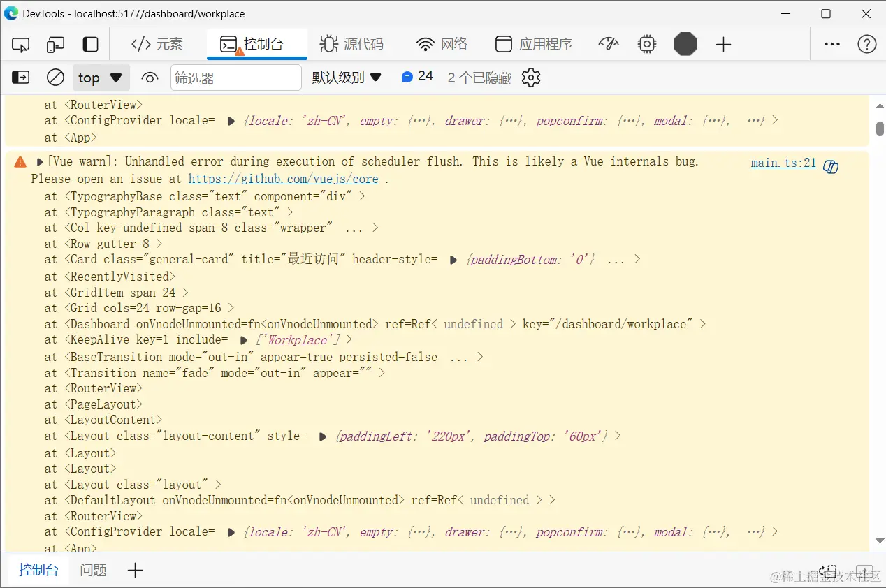Click the orange warning triangle icon
The image size is (886, 588).
coord(20,162)
